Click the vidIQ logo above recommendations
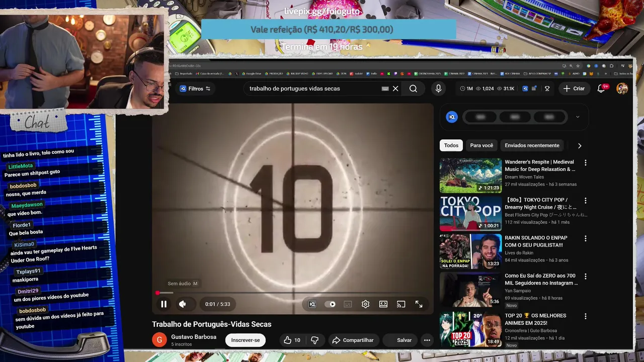Viewport: 644px width, 362px height. pos(451,117)
